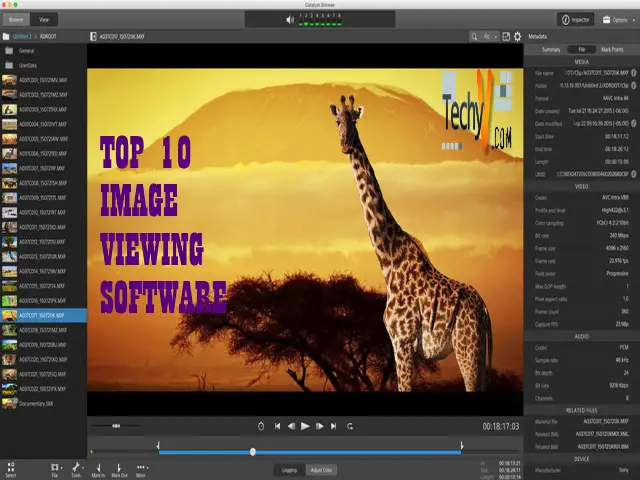Screen dimensions: 640x480
Task: Step forward one frame
Action: point(320,426)
